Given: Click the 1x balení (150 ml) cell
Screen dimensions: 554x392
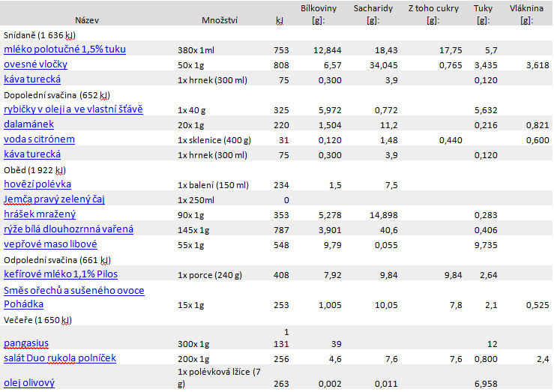Looking at the screenshot, I should click(x=213, y=185).
